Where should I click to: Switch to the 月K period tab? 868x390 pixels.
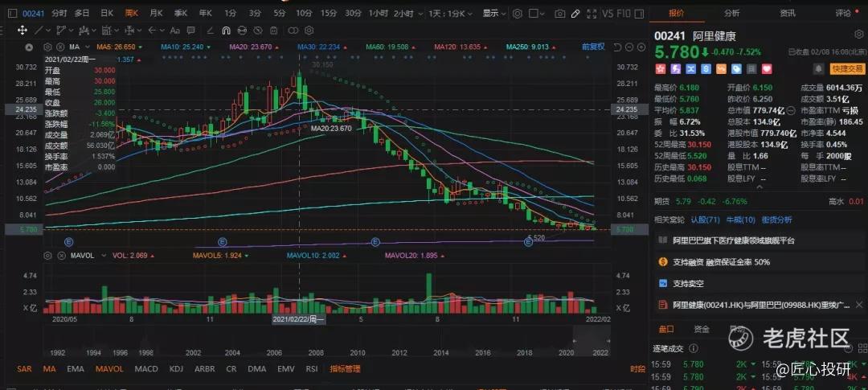(x=156, y=14)
